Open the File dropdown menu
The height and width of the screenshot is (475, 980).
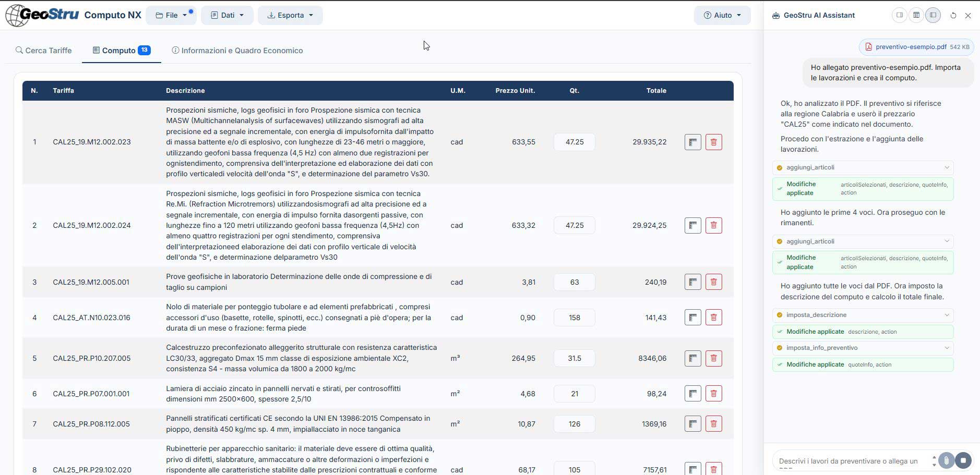click(171, 15)
